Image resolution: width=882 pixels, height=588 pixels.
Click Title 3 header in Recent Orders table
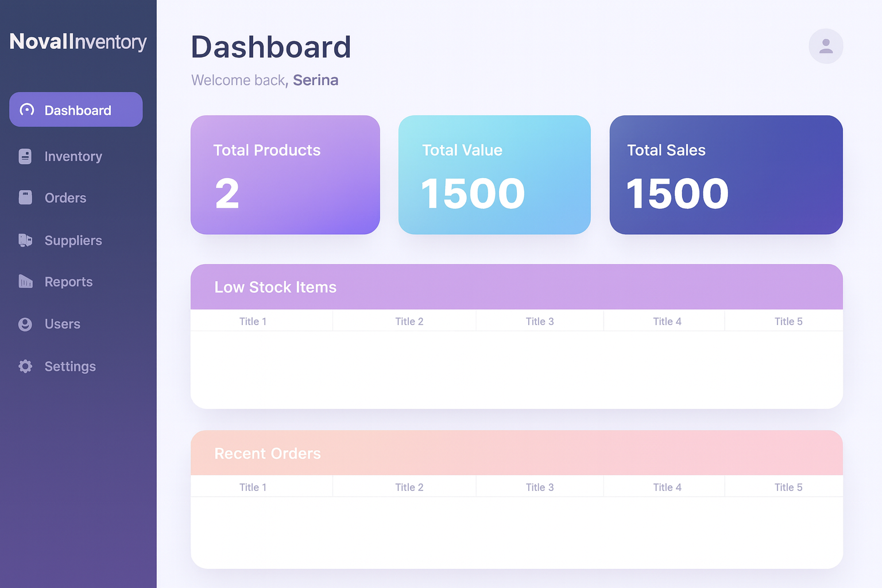coord(539,486)
